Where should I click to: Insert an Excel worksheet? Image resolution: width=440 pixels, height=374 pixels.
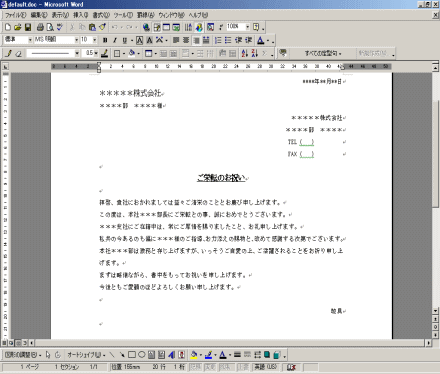[176, 27]
